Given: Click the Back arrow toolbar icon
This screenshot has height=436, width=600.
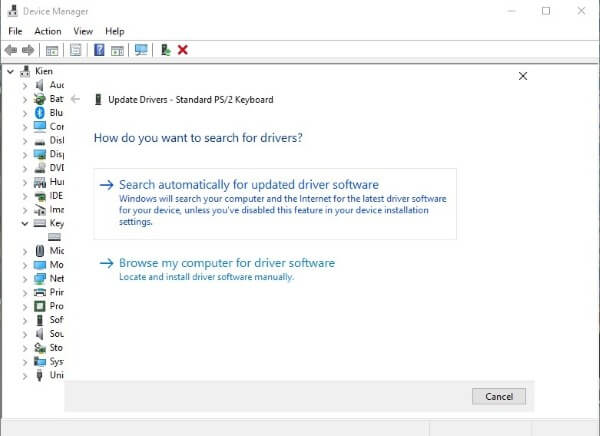Looking at the screenshot, I should click(x=10, y=50).
